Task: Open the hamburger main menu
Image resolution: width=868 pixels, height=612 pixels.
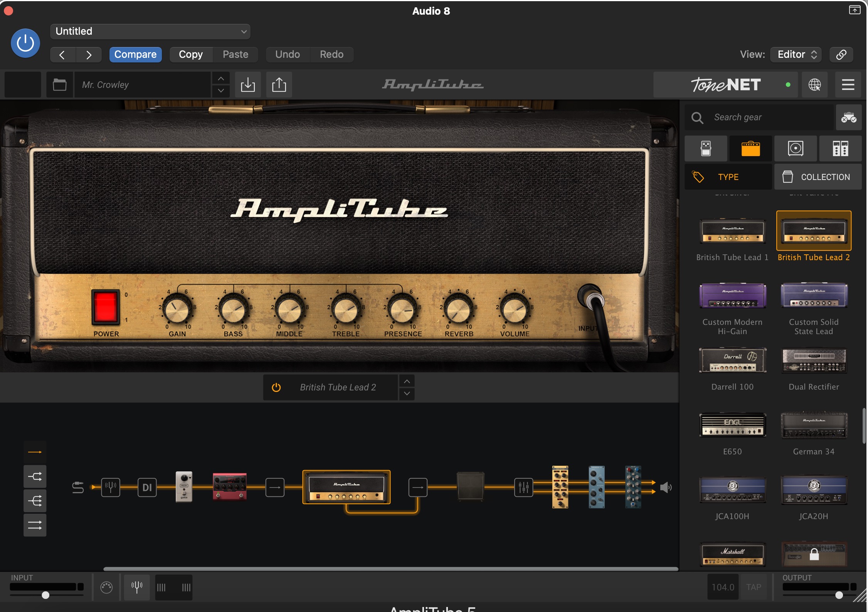Action: click(848, 84)
